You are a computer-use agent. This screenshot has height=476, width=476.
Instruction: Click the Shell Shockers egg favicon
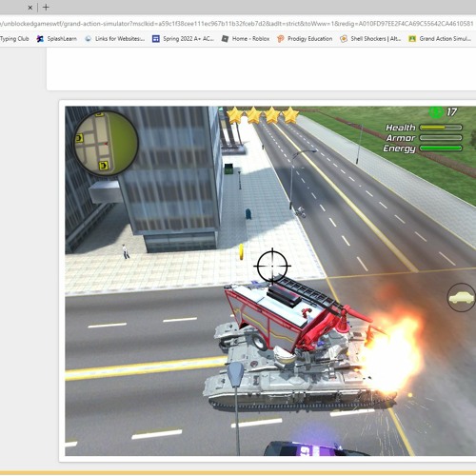tap(344, 39)
